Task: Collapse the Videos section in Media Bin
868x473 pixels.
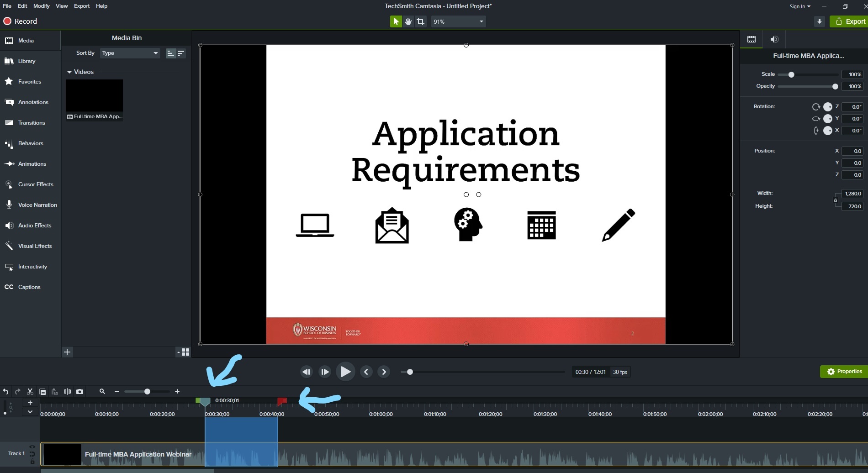Action: (x=69, y=72)
